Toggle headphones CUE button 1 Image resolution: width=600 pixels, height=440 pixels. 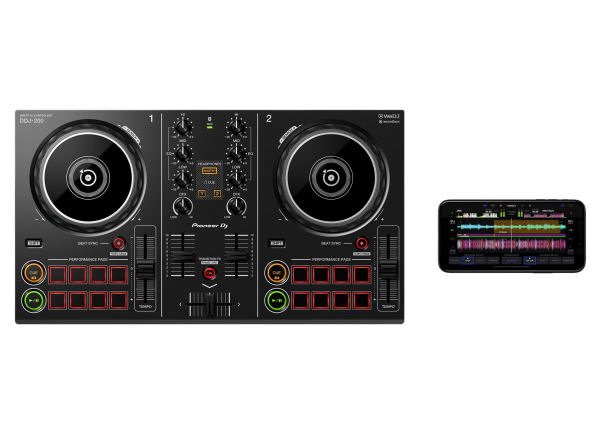202,194
